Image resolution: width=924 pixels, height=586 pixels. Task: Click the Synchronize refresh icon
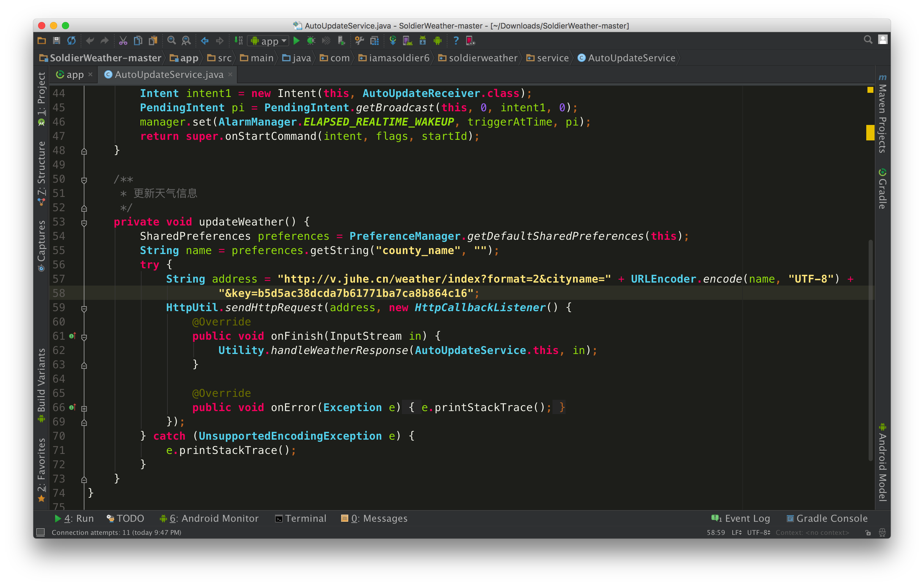click(x=71, y=41)
